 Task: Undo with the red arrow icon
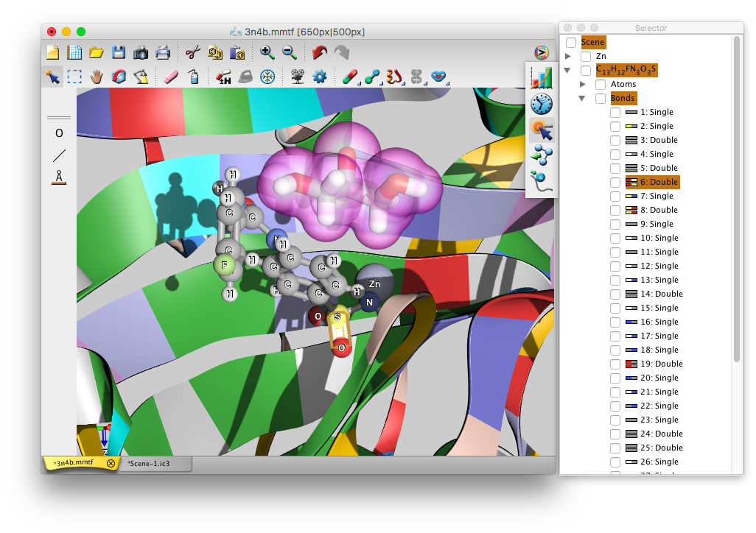319,52
